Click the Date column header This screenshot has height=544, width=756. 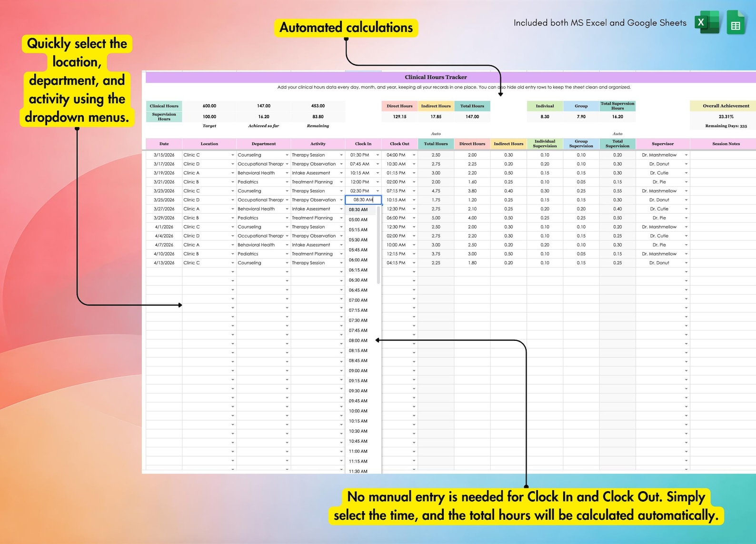[x=164, y=144]
